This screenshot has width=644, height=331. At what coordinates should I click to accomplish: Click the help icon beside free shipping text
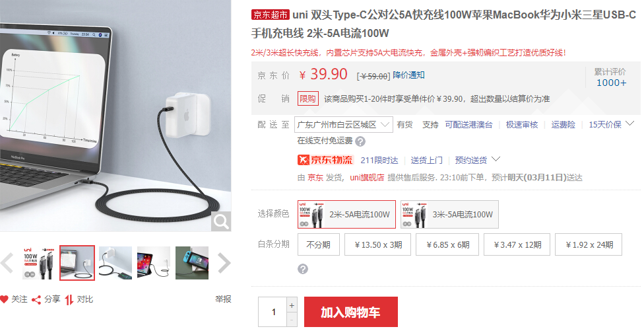(360, 141)
